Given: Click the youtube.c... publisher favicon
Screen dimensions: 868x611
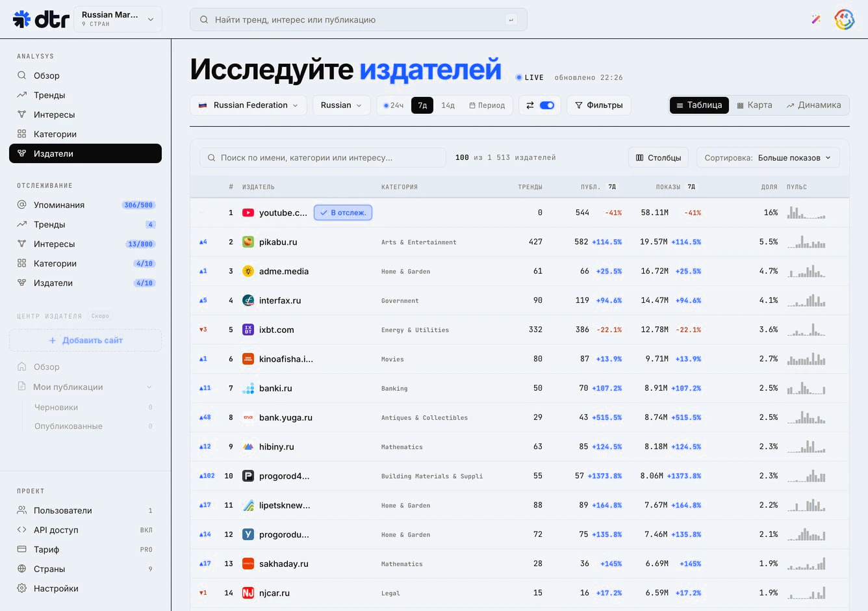Looking at the screenshot, I should pyautogui.click(x=248, y=213).
